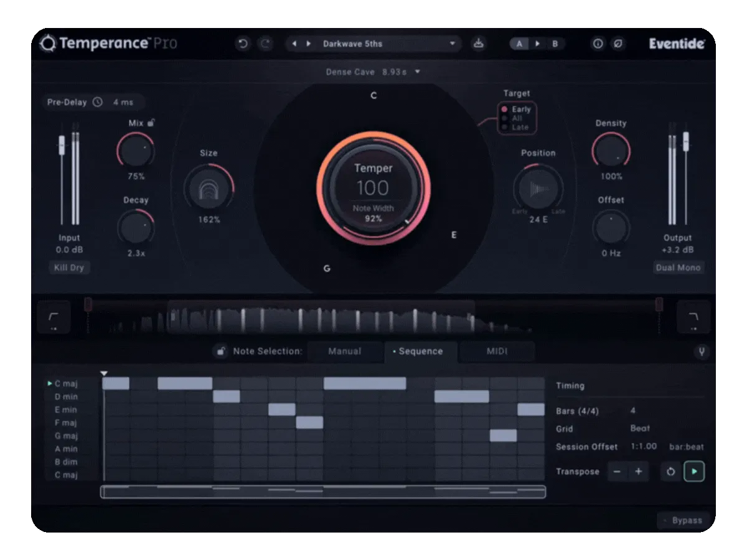747x560 pixels.
Task: Click the left red waveform range handle
Action: click(x=88, y=304)
